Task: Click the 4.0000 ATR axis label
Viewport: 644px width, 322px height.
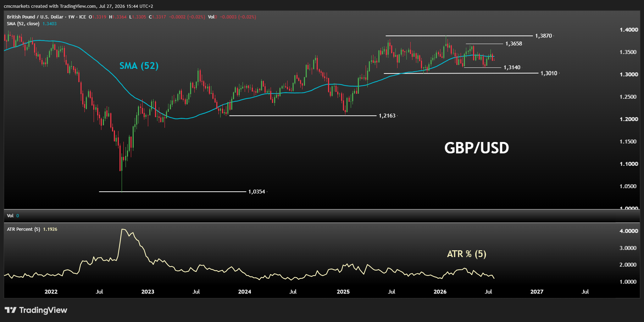Action: pyautogui.click(x=629, y=231)
